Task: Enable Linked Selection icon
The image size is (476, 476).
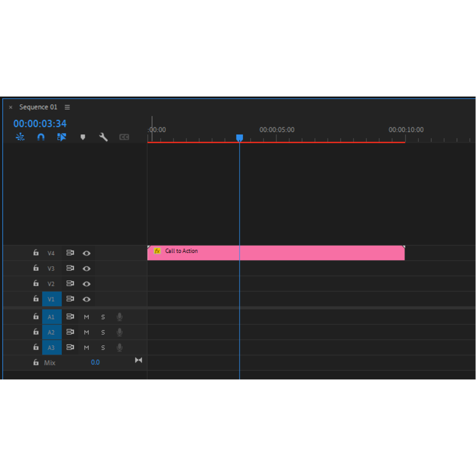Action: tap(62, 137)
